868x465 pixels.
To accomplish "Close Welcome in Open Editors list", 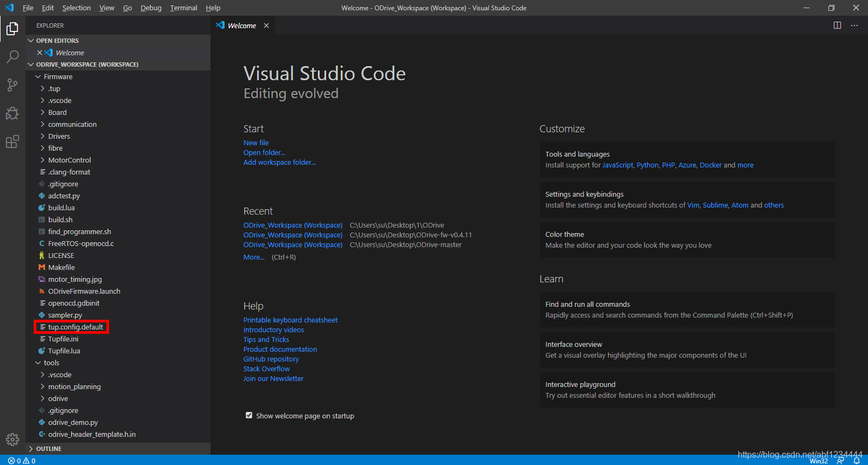I will [40, 53].
